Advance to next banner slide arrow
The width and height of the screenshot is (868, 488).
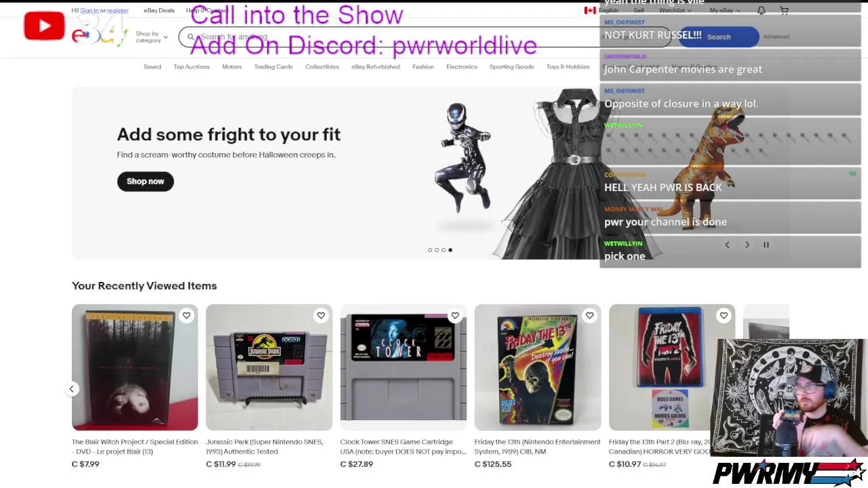pyautogui.click(x=747, y=245)
